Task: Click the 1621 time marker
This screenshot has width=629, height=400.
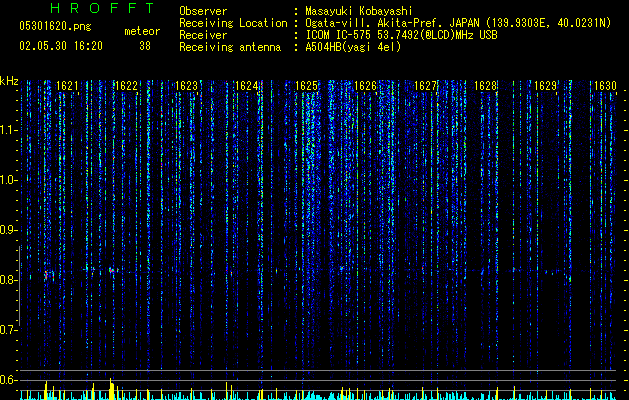Action: (67, 86)
